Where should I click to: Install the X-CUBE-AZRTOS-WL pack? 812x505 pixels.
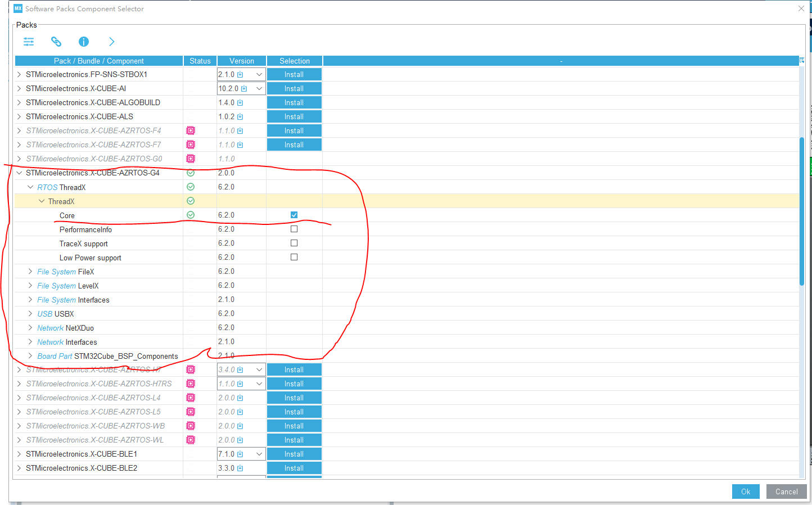294,440
